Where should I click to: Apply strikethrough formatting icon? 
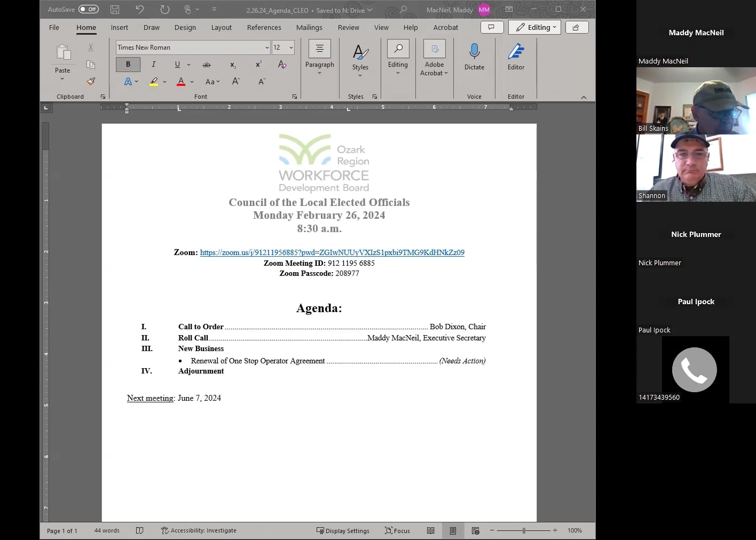tap(207, 65)
